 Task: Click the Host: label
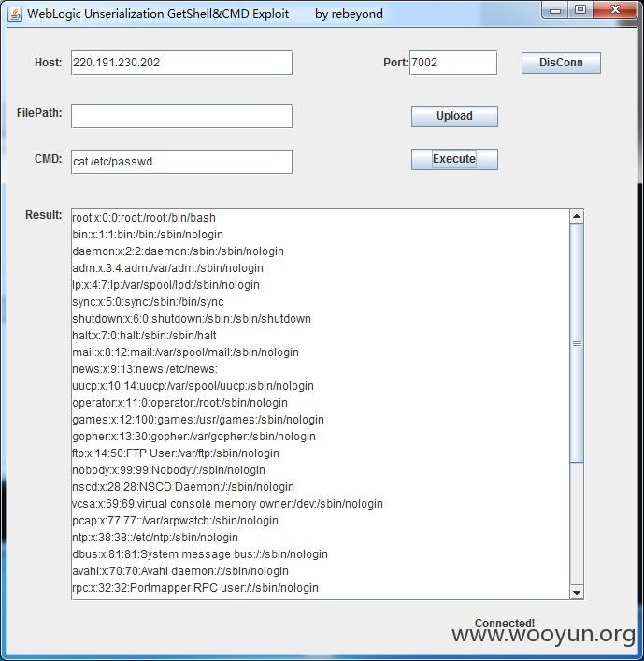pyautogui.click(x=48, y=63)
